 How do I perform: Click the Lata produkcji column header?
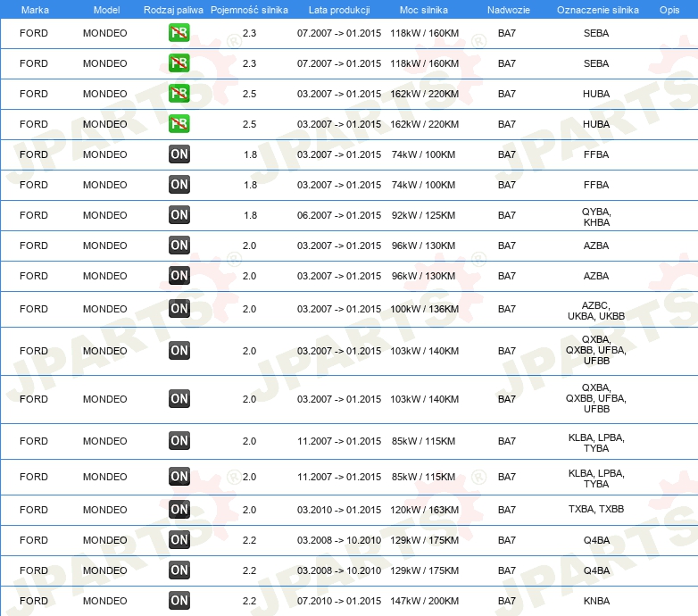coord(339,10)
